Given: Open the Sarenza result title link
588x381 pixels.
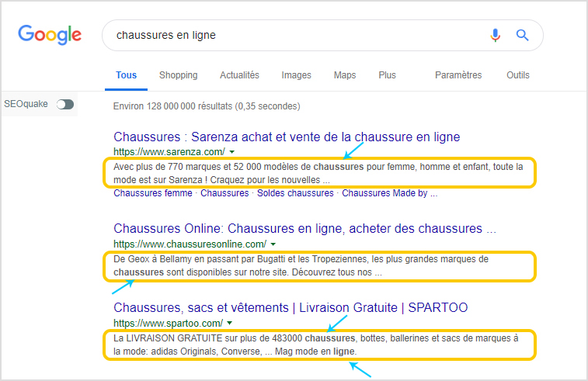Looking at the screenshot, I should pyautogui.click(x=287, y=137).
